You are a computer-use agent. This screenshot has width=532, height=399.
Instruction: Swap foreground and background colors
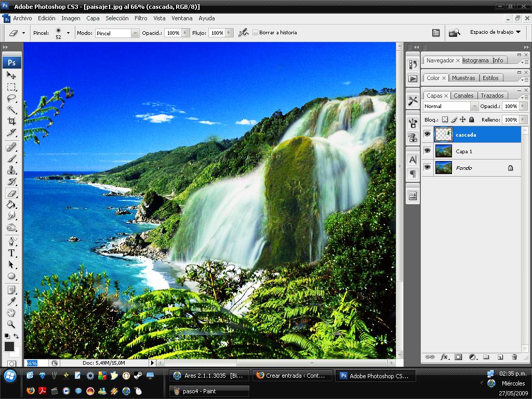tap(16, 336)
